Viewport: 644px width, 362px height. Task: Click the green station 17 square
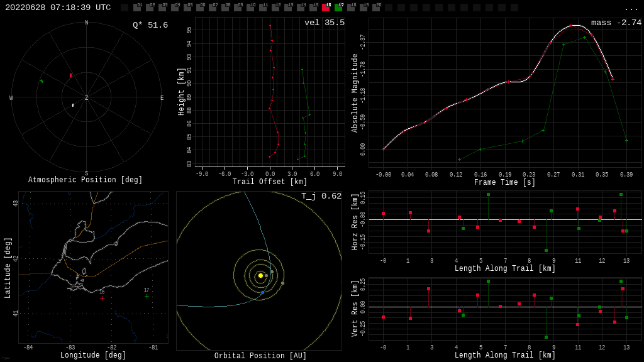(338, 7)
